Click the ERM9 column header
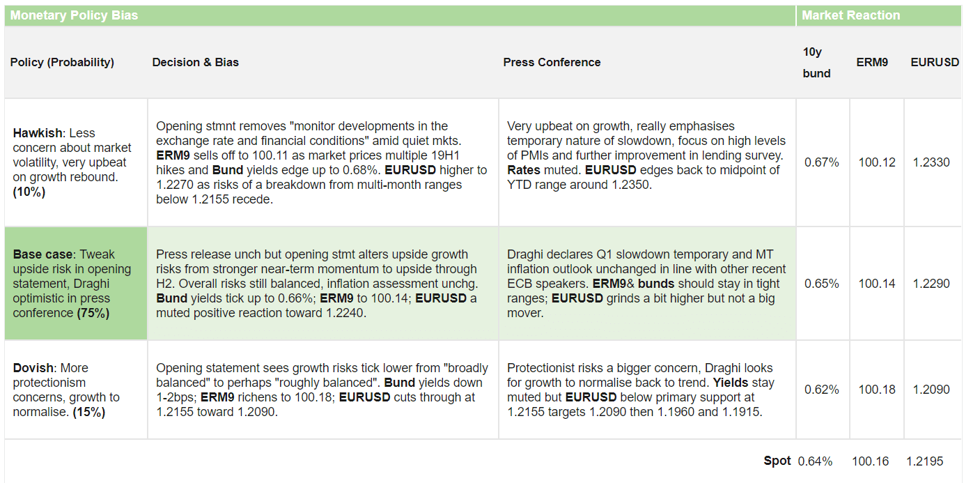 [872, 62]
